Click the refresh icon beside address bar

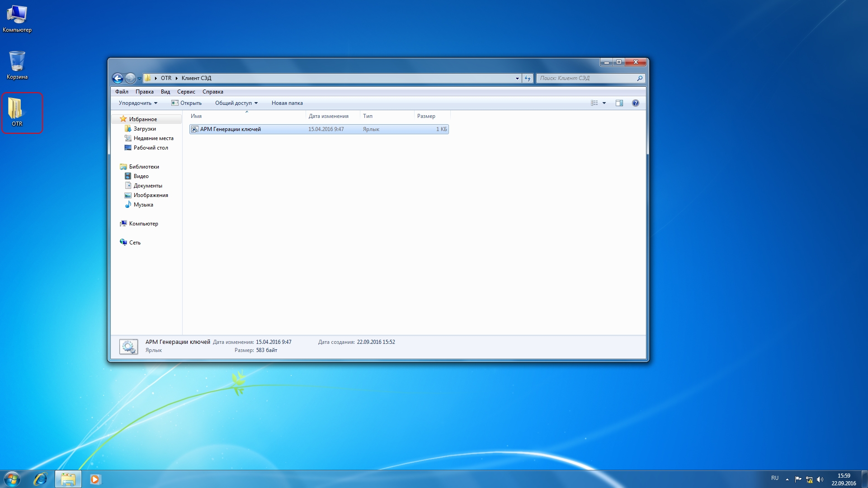coord(528,78)
